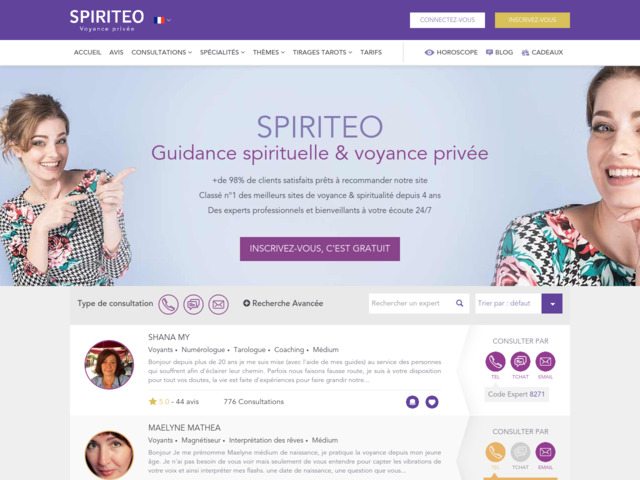Expand the Consultations menu
This screenshot has height=480, width=640.
(x=162, y=52)
